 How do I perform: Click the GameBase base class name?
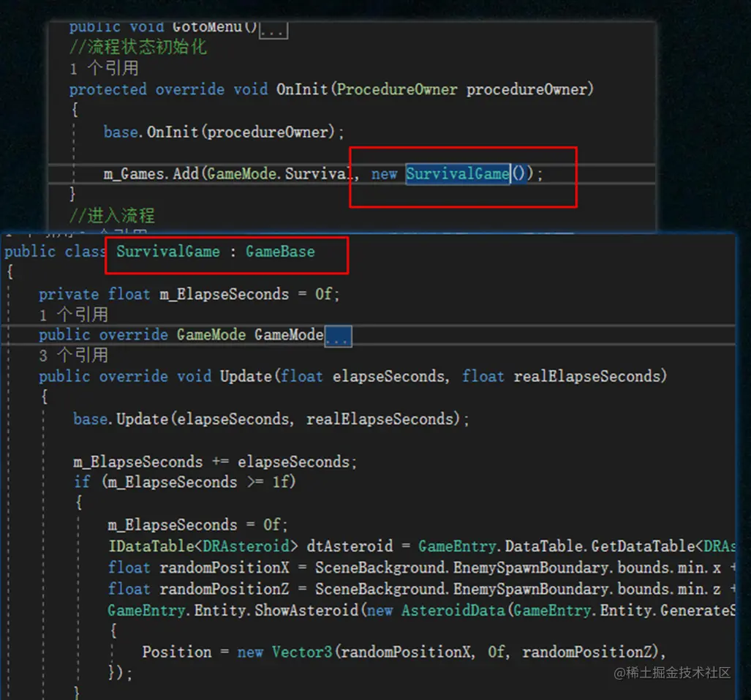point(280,252)
